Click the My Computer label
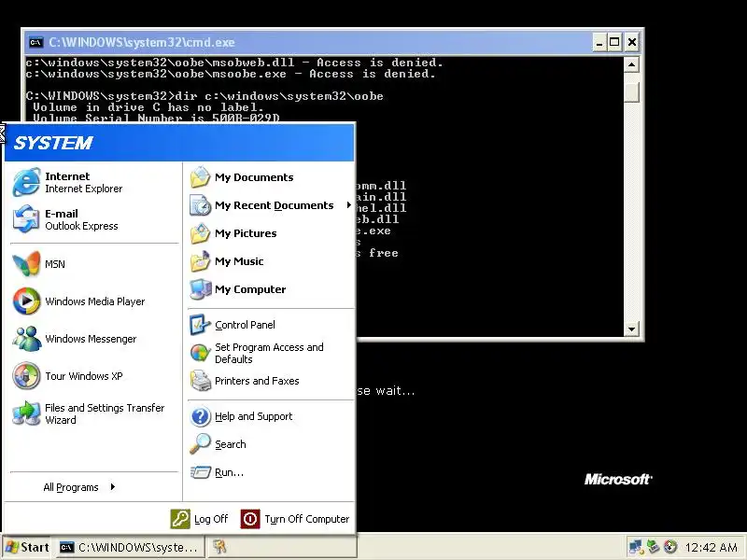The image size is (747, 560). tap(250, 289)
